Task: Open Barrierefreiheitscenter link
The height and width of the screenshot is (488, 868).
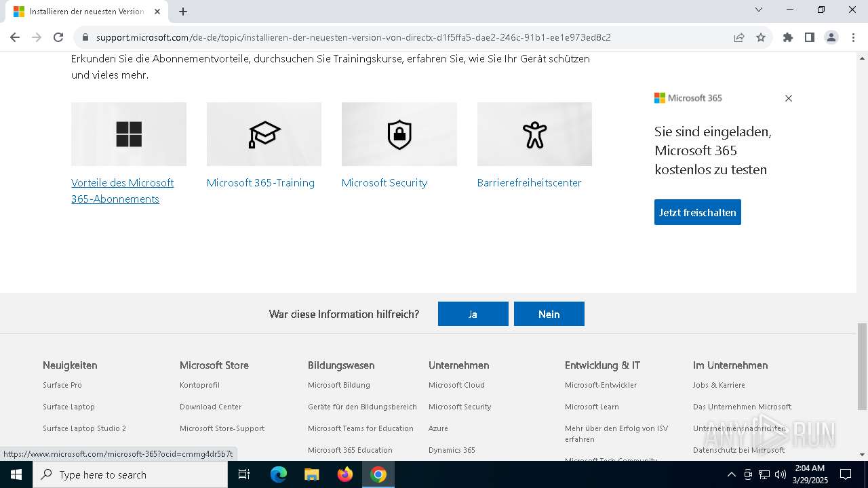Action: click(530, 183)
